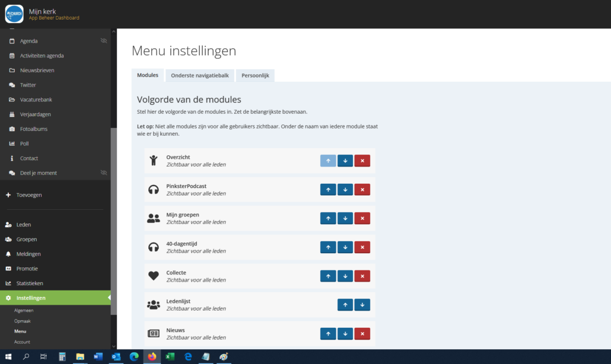Move Ledenlijst module down
Image resolution: width=611 pixels, height=364 pixels.
click(362, 305)
